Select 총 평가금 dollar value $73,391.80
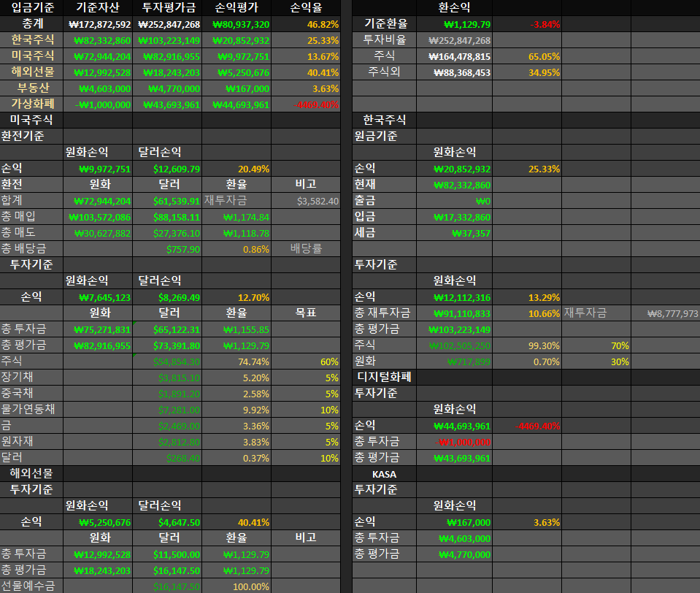700x593 pixels. (x=167, y=345)
